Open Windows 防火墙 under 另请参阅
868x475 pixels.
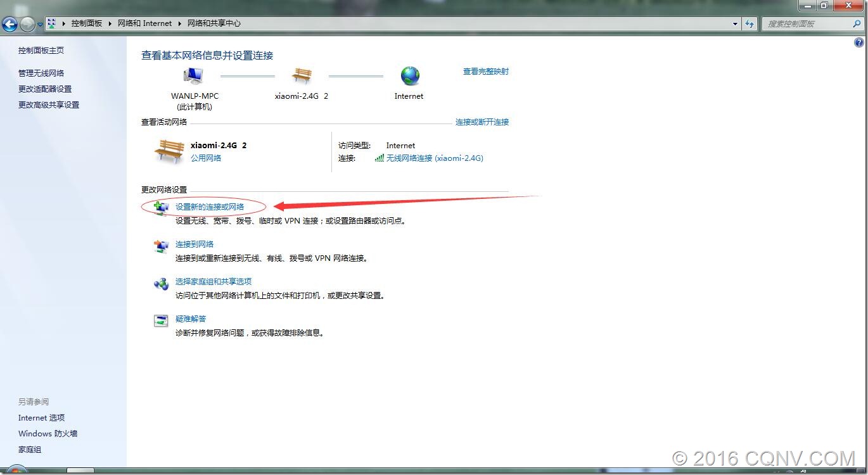[x=48, y=433]
